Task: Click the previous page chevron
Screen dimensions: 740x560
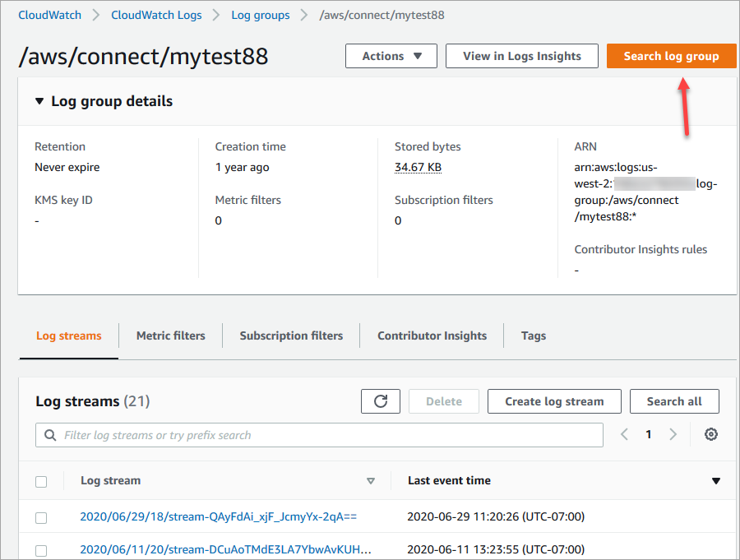Action: [x=624, y=433]
